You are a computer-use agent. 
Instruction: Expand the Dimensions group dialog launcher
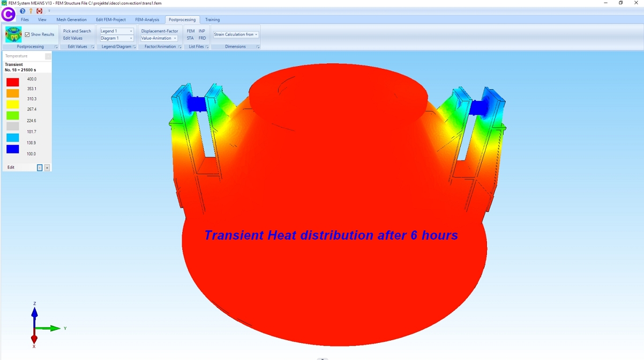tap(258, 47)
